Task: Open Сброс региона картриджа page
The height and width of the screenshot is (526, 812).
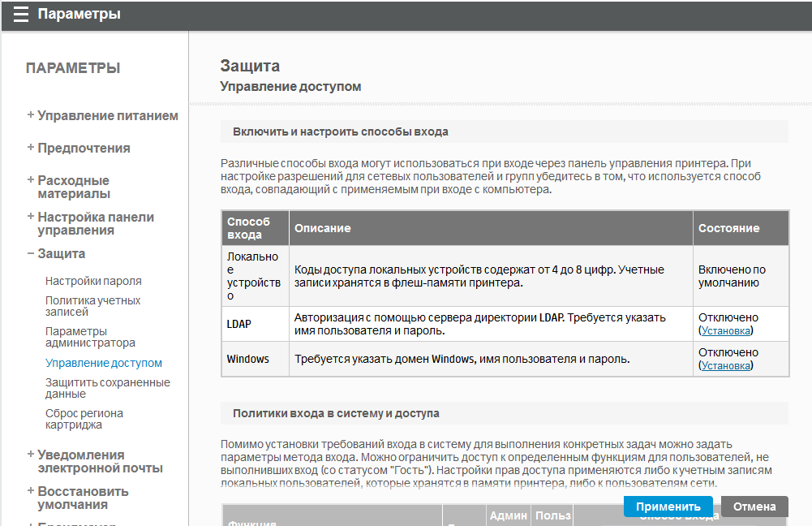Action: click(x=85, y=419)
